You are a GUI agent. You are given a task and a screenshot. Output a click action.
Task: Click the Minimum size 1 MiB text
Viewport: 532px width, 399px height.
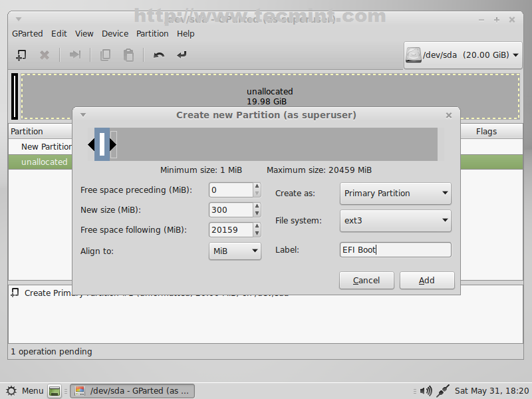tap(201, 170)
